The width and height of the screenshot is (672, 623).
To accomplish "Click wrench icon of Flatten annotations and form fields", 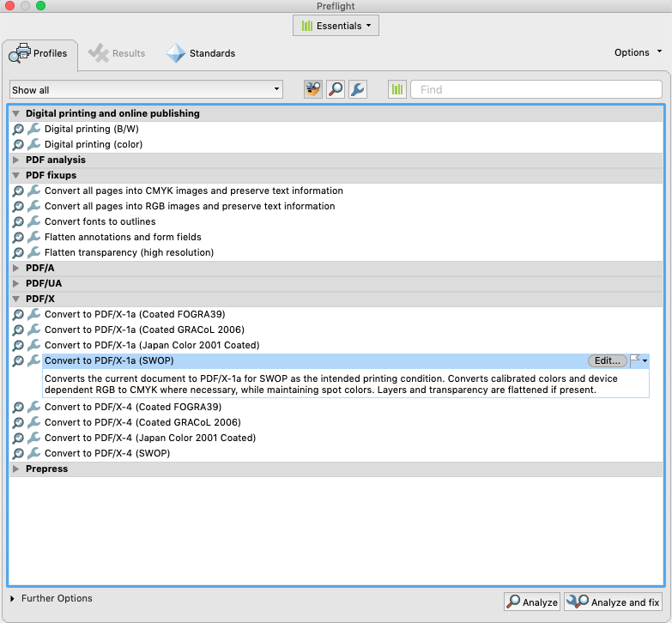I will click(x=33, y=237).
